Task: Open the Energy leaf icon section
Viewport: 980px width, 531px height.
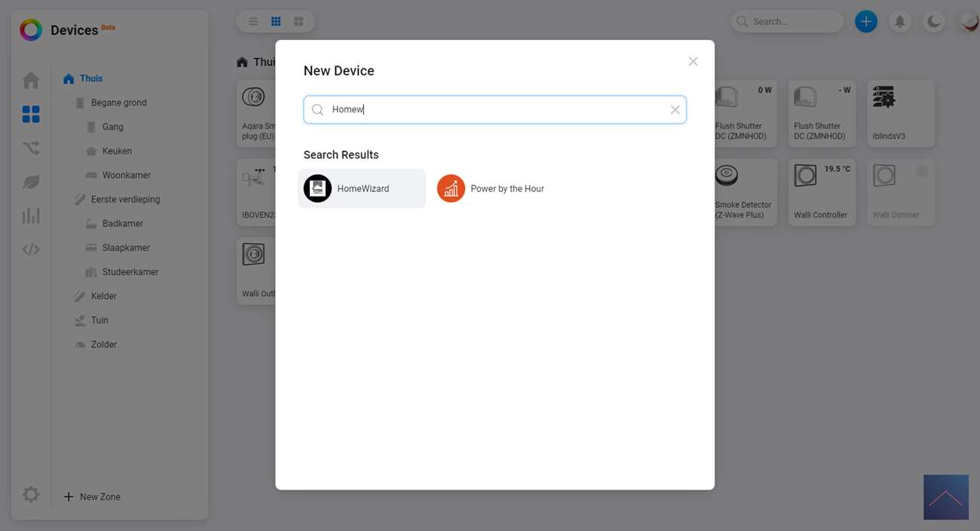Action: [31, 182]
